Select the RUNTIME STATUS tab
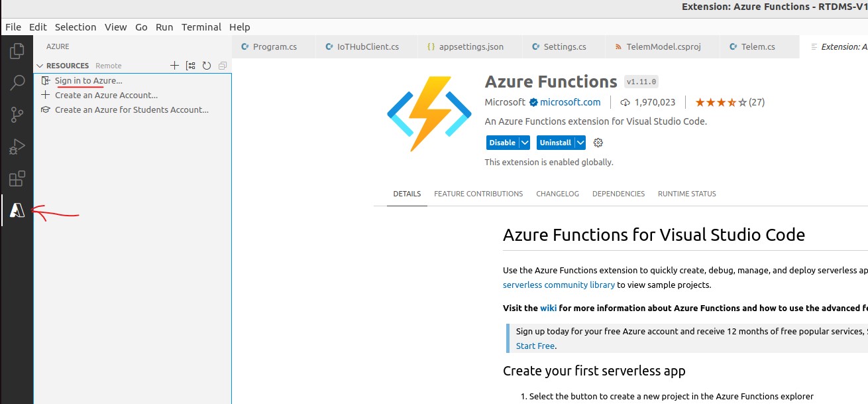Viewport: 868px width, 404px height. click(687, 194)
